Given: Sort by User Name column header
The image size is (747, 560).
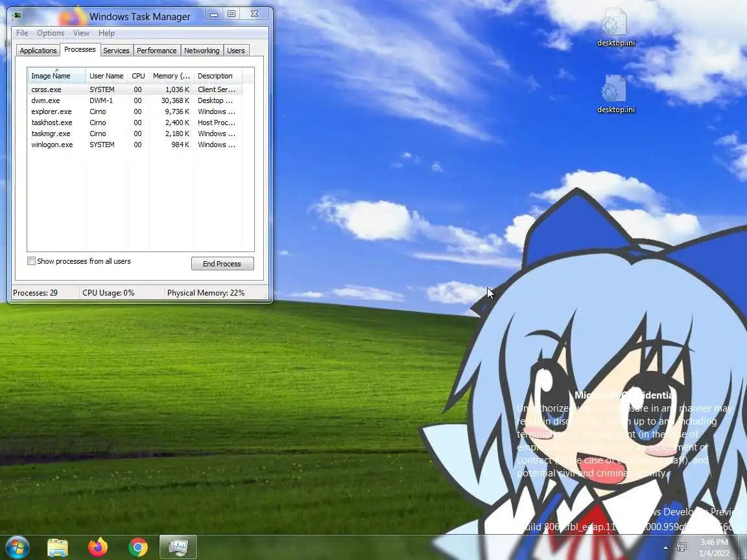Looking at the screenshot, I should coord(106,76).
